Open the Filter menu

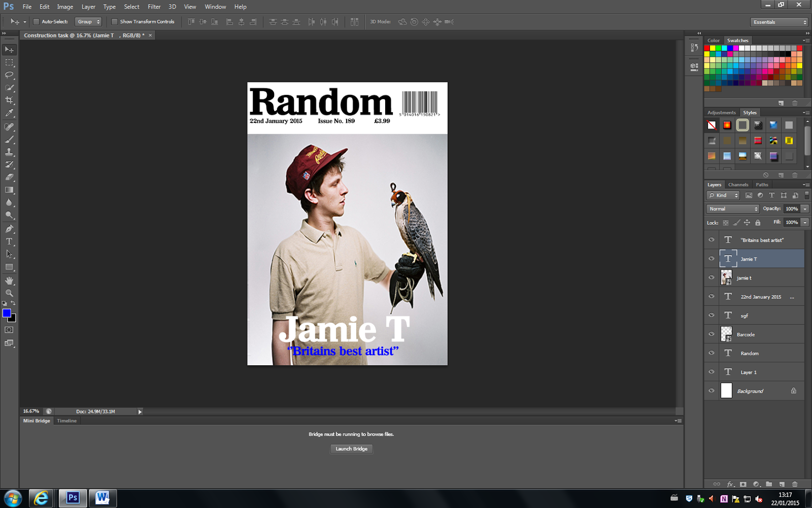click(154, 7)
